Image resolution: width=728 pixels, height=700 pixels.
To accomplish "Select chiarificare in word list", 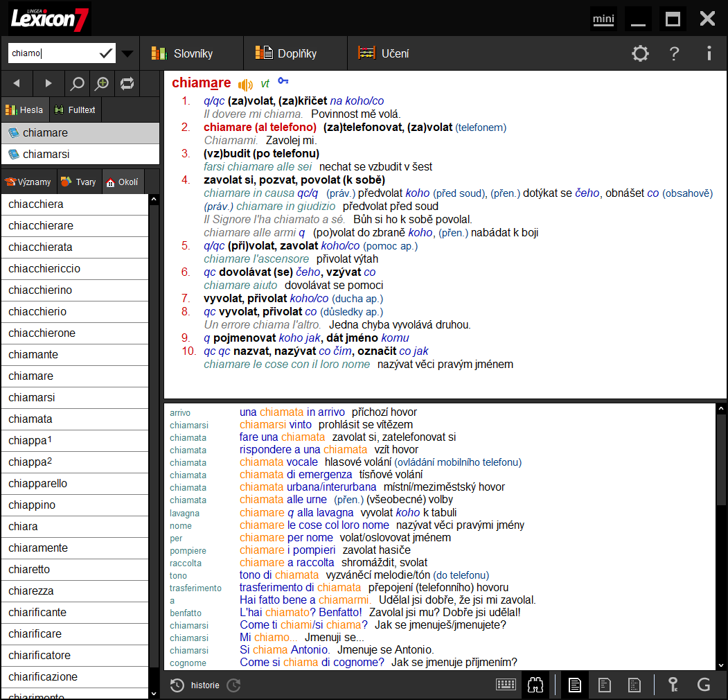I will click(75, 633).
